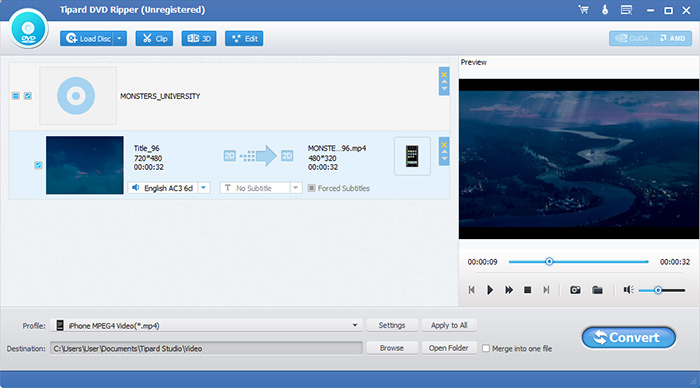Open the Load Disc dropdown arrow
The height and width of the screenshot is (388, 700).
tap(120, 39)
